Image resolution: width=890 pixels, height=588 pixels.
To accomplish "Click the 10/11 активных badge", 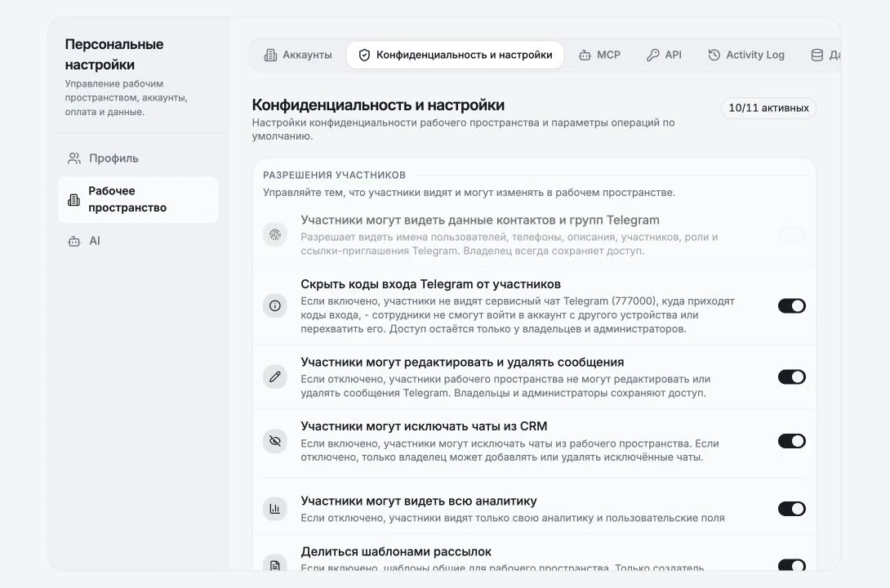I will [768, 108].
